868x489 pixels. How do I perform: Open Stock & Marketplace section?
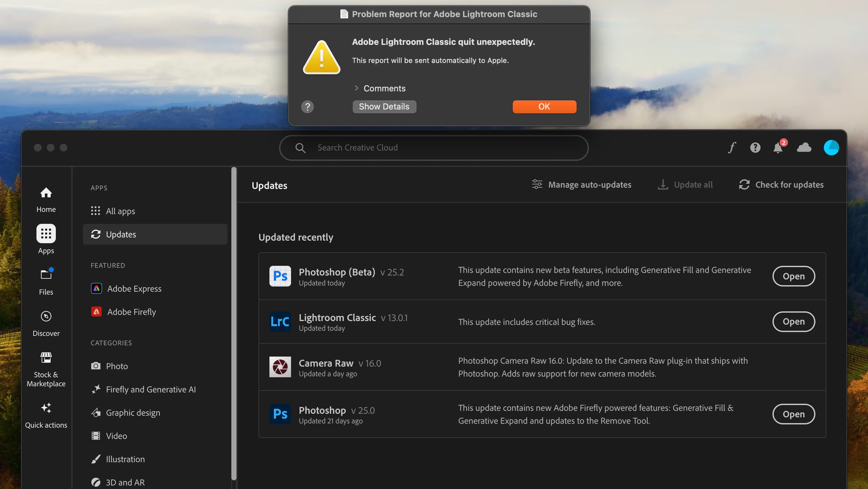click(46, 369)
